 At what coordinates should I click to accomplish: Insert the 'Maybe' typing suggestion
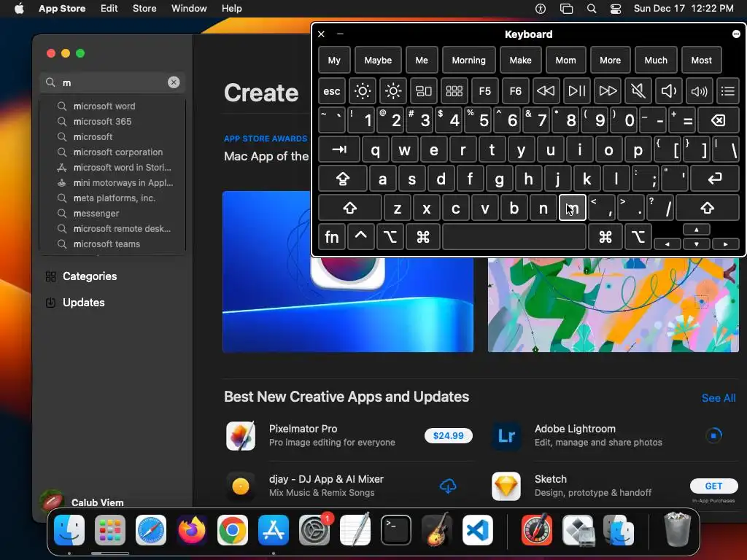378,61
